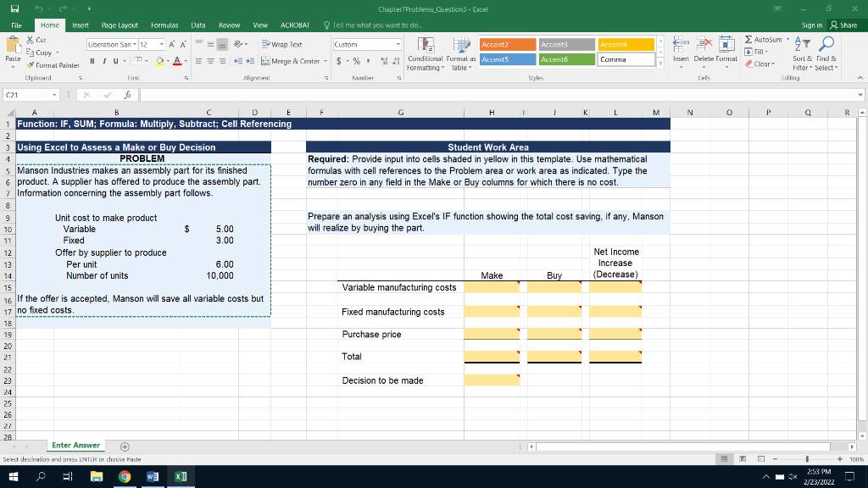Viewport: 868px width, 488px height.
Task: Apply the Percent number format
Action: point(356,61)
